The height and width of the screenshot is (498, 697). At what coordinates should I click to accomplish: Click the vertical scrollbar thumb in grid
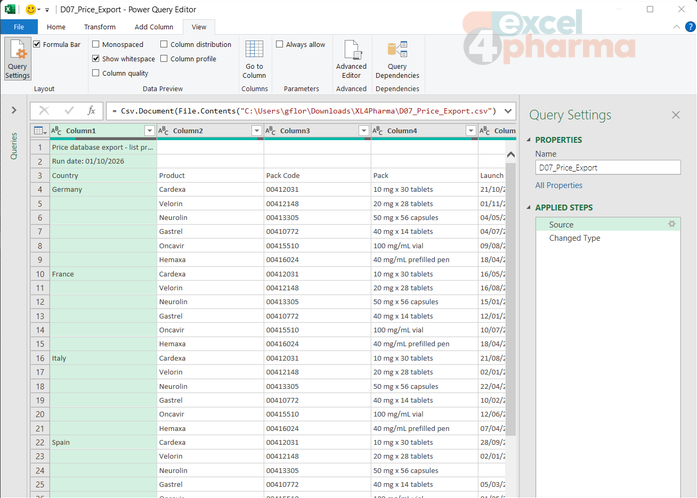coord(511,299)
